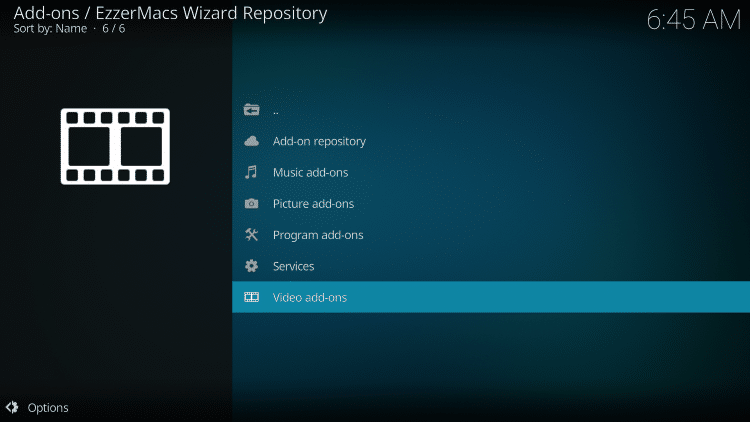Click the Program add-ons tools icon
Image resolution: width=750 pixels, height=422 pixels.
pos(251,235)
